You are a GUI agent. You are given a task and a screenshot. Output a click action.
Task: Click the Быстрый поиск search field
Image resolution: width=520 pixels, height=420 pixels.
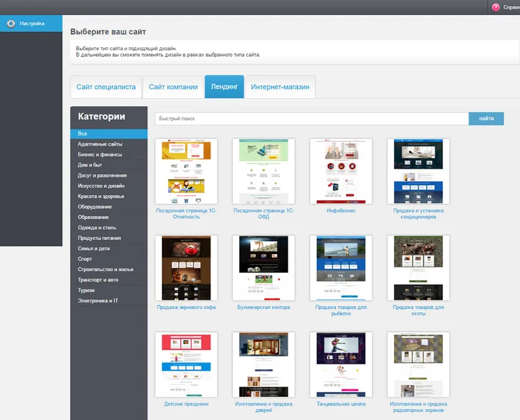click(311, 119)
